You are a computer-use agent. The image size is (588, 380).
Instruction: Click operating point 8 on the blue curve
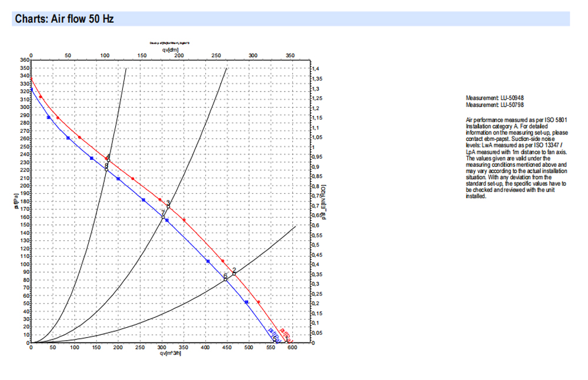click(106, 170)
